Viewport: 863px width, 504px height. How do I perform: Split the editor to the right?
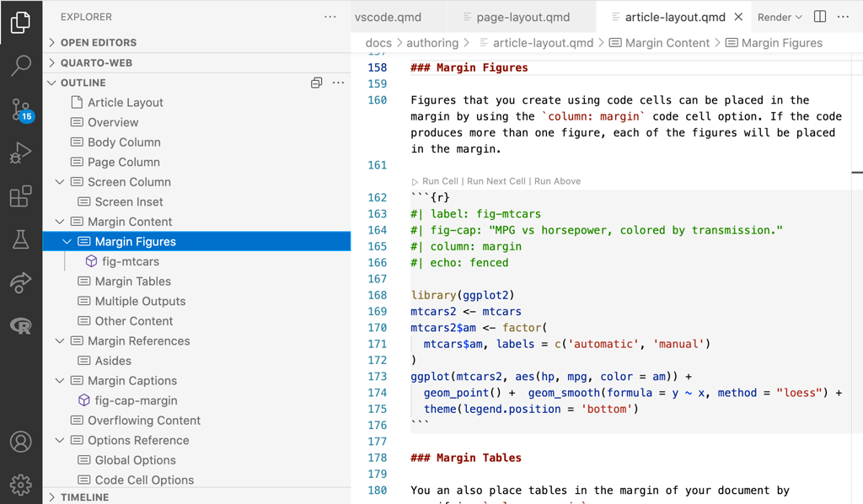[820, 17]
